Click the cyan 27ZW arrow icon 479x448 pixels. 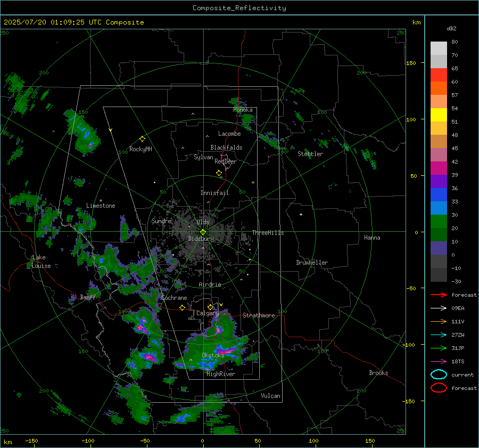click(439, 335)
